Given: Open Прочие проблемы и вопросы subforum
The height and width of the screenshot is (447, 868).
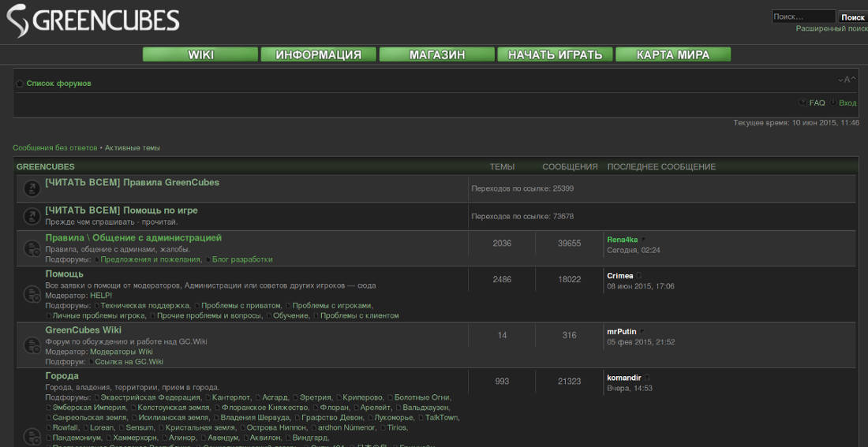Looking at the screenshot, I should 209,316.
